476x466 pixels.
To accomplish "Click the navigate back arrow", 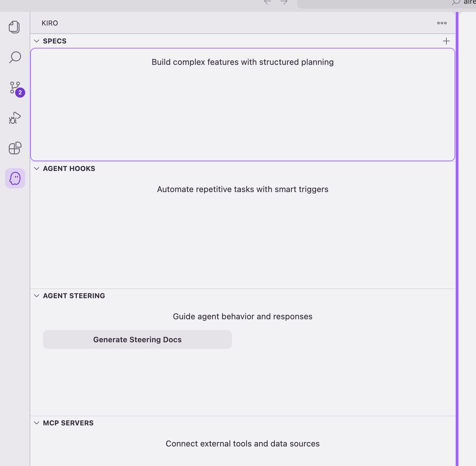I will [267, 2].
